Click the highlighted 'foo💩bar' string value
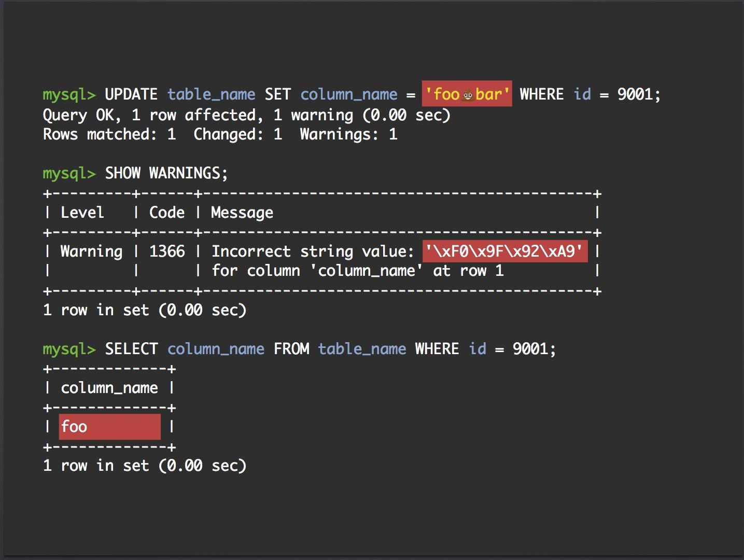Screen dimensions: 744x560 pos(467,94)
